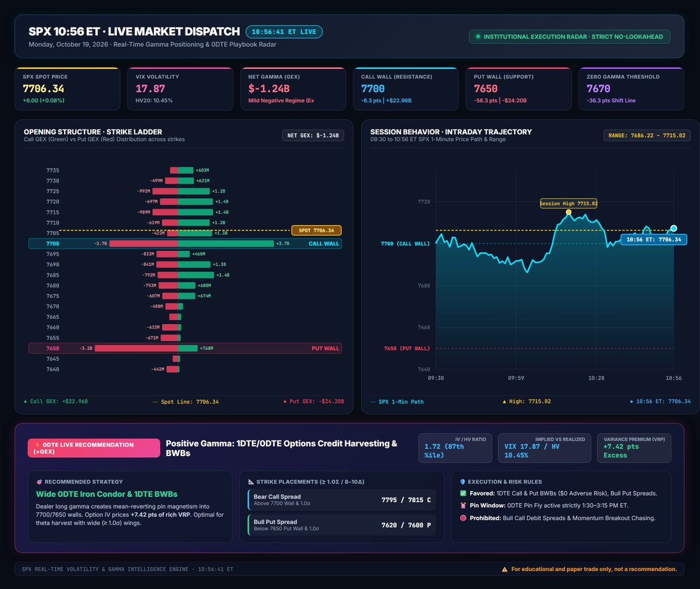Click the green Call GEX legend dot

(25, 402)
